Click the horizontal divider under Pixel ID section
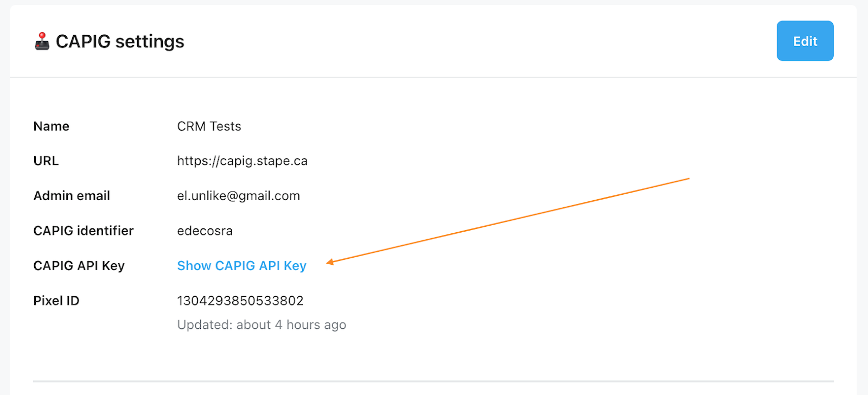Screen dimensions: 868x395 [433, 381]
